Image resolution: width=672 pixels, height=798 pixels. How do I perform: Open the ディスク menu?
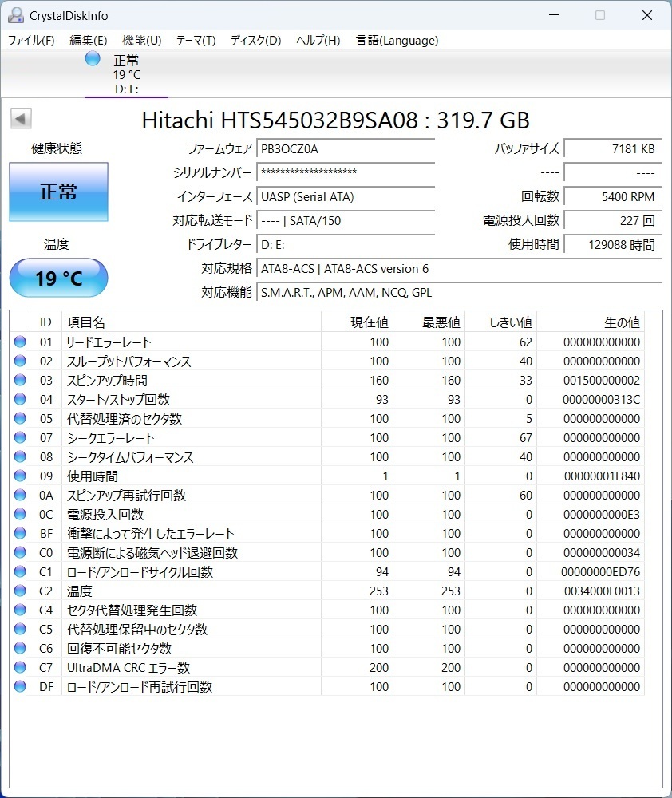pos(254,40)
